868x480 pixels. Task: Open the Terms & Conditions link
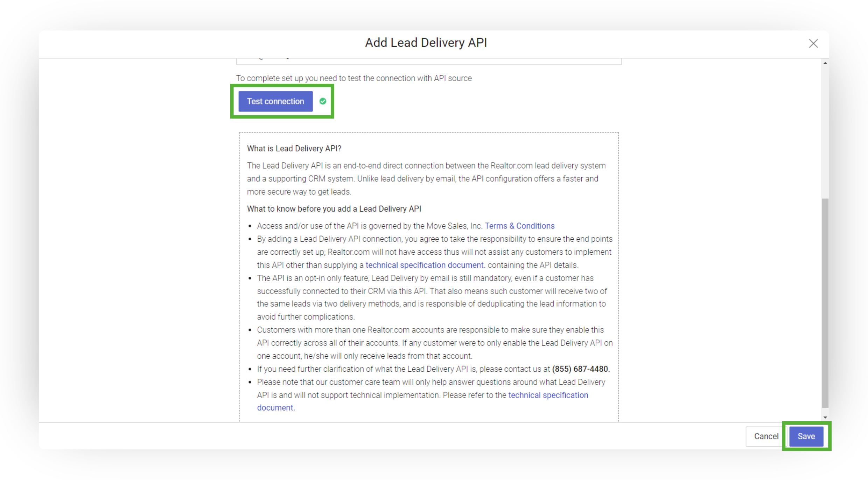519,226
